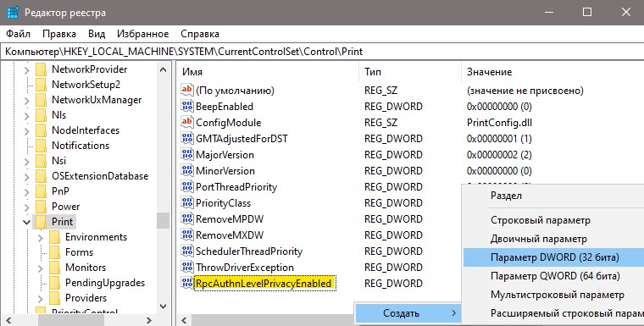Click the NodeInterfaces folder icon
Image resolution: width=644 pixels, height=326 pixels.
point(41,130)
